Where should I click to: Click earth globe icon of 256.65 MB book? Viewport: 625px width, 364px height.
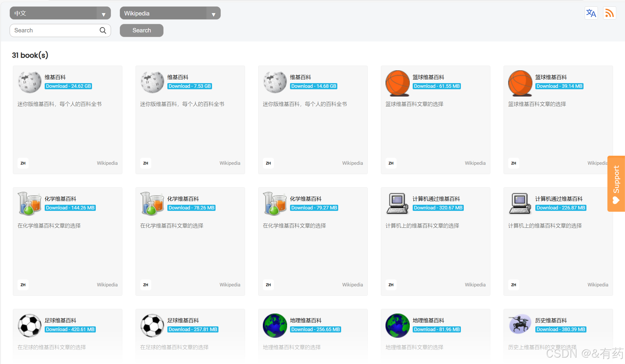(275, 325)
